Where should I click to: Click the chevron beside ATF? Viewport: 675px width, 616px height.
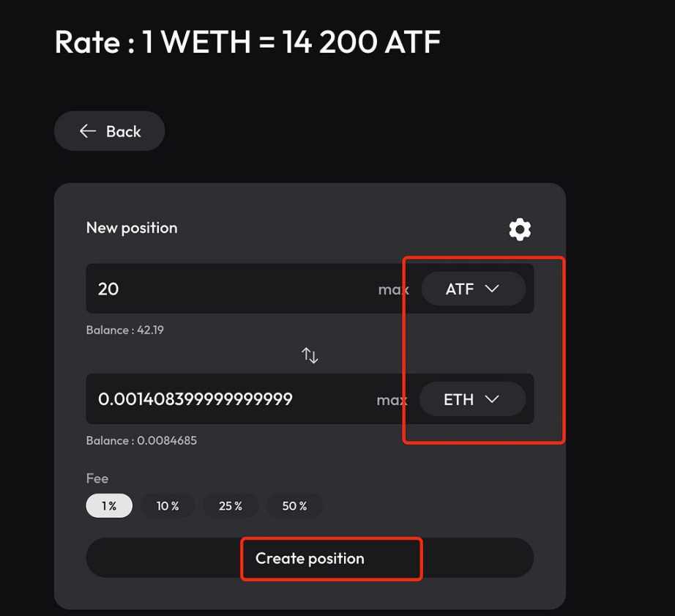tap(492, 289)
